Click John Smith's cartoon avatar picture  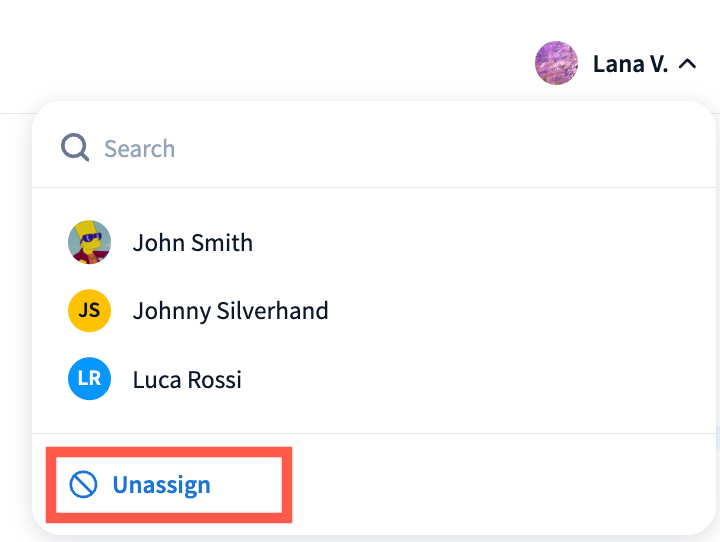(89, 243)
